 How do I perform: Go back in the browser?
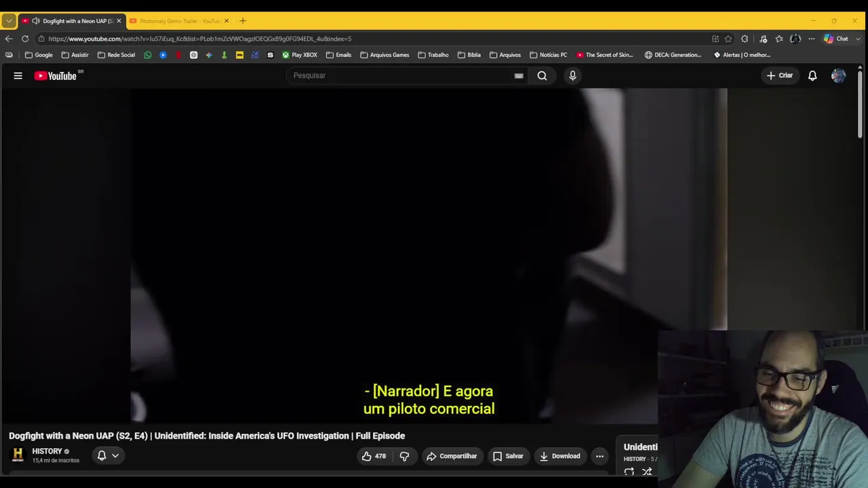9,39
